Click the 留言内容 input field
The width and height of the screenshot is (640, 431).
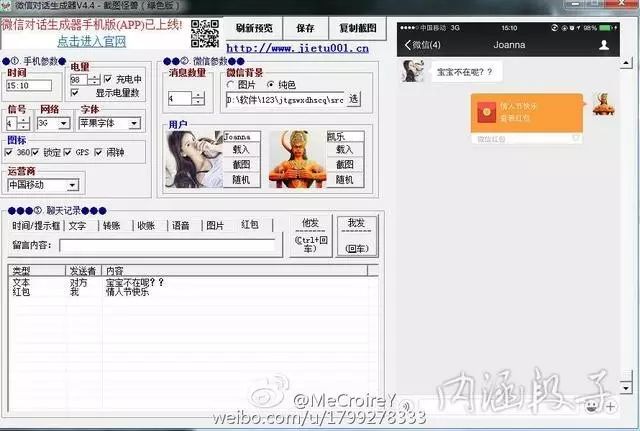168,245
